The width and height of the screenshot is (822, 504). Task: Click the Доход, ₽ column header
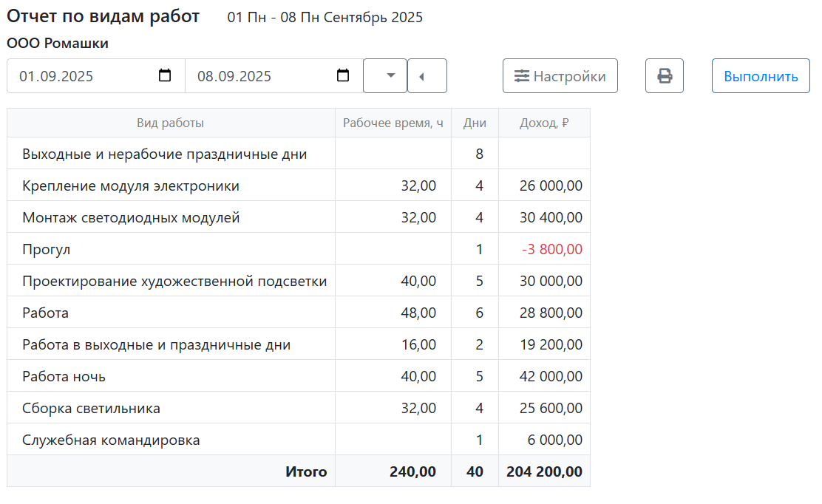[544, 123]
